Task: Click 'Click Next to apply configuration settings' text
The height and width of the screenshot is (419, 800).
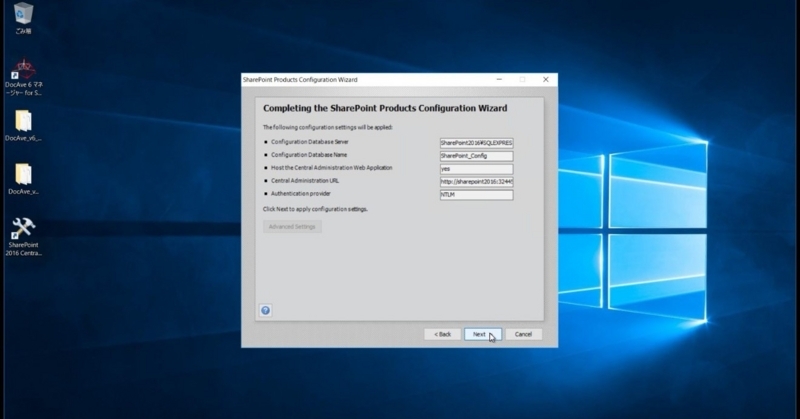Action: pyautogui.click(x=315, y=209)
